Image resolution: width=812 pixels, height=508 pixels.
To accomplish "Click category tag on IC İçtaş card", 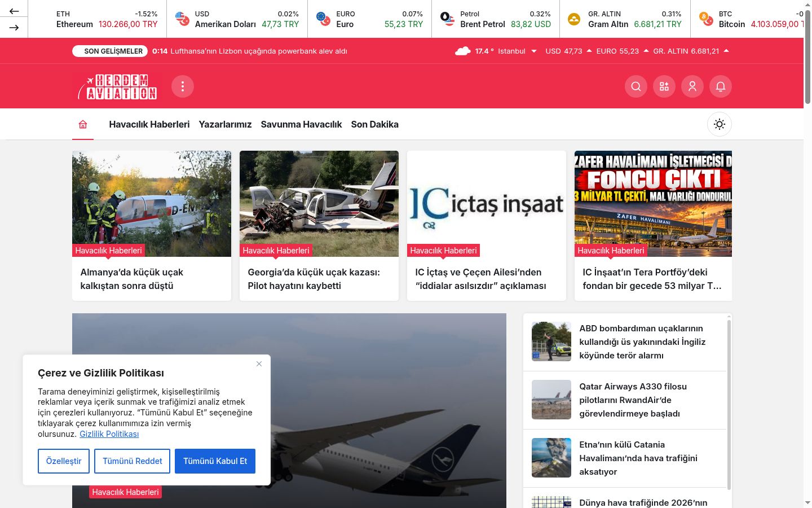I will [443, 251].
